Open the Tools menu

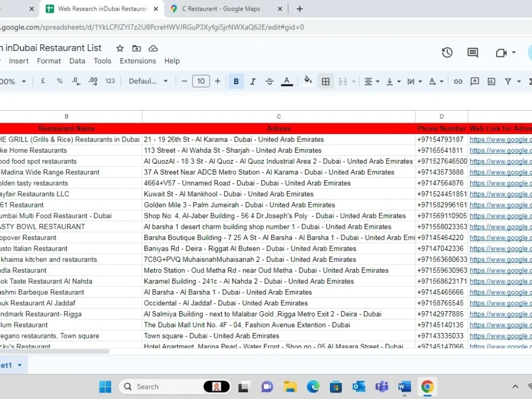103,61
